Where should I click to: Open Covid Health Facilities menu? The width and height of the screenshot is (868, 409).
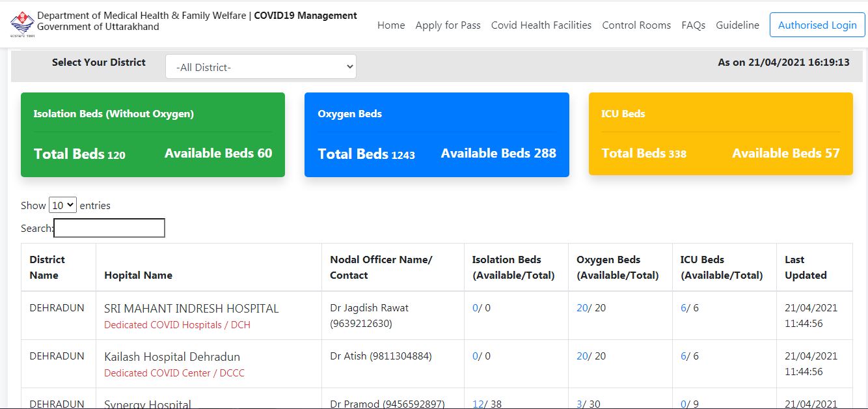coord(541,25)
